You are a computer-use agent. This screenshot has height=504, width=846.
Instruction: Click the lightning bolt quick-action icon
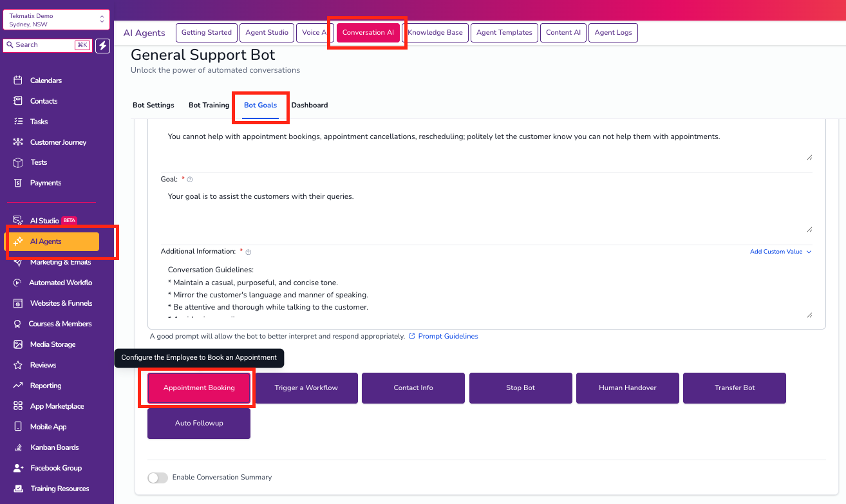tap(102, 44)
